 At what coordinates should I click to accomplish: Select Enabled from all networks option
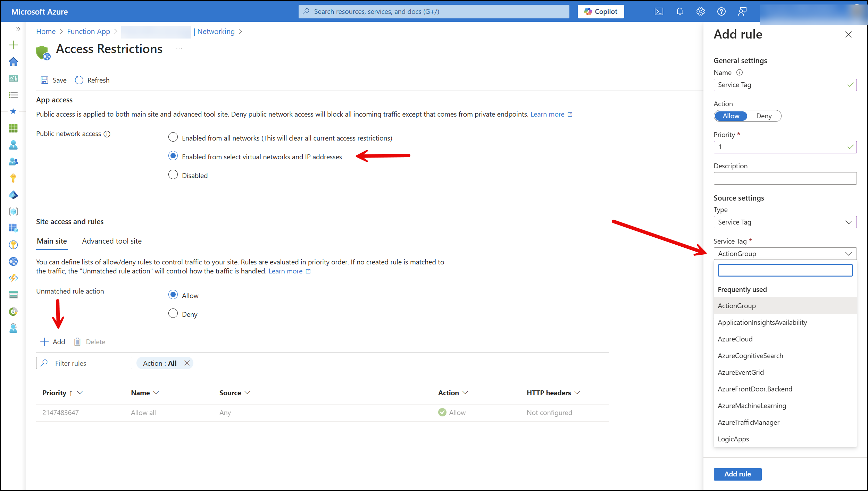click(173, 137)
